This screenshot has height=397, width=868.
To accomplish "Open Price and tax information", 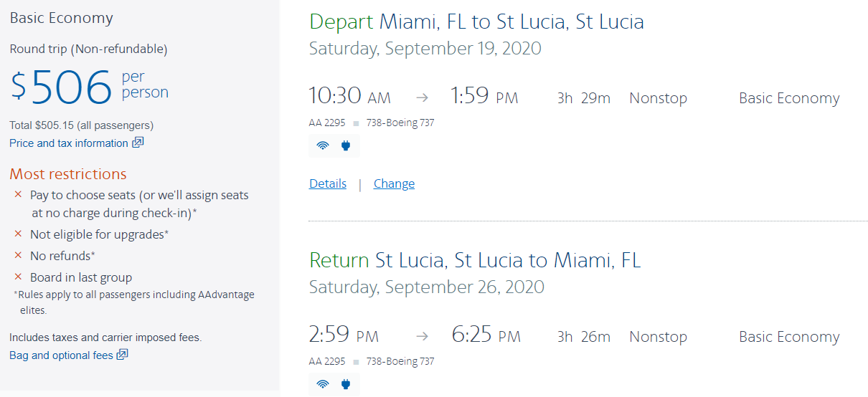I will pos(69,143).
